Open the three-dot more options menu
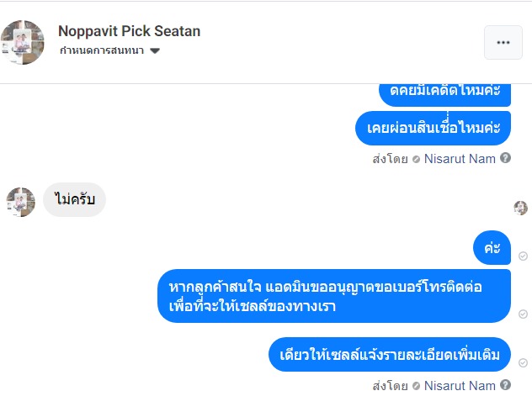The width and height of the screenshot is (532, 412). click(x=503, y=43)
